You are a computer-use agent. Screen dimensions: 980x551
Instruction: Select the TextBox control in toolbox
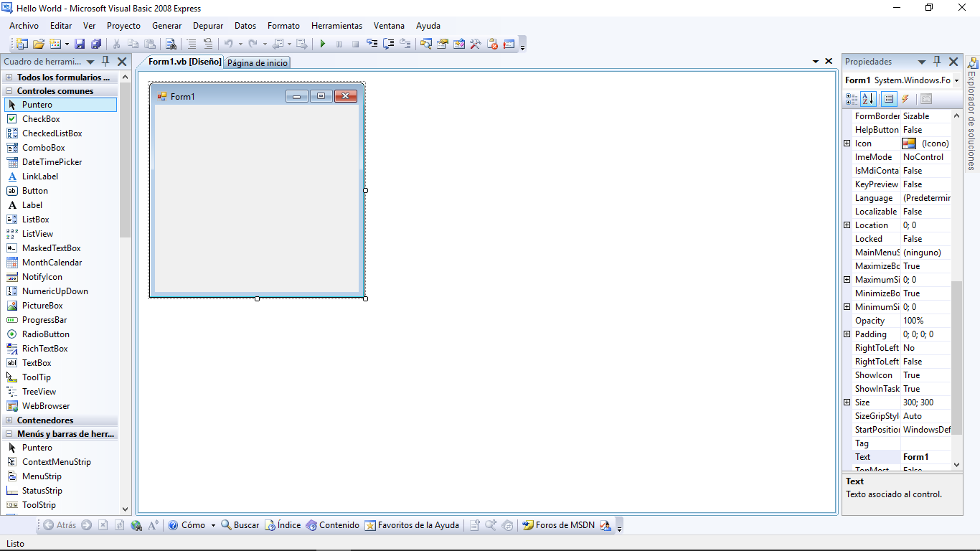tap(60, 363)
